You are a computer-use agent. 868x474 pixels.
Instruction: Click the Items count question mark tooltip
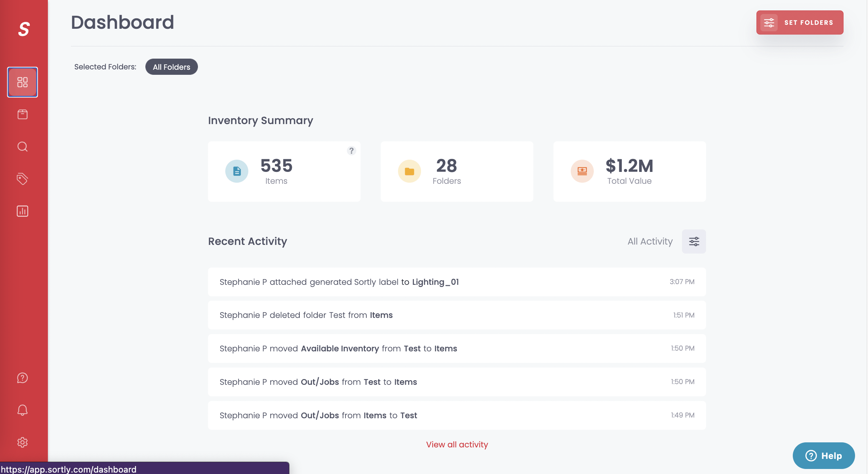[351, 151]
